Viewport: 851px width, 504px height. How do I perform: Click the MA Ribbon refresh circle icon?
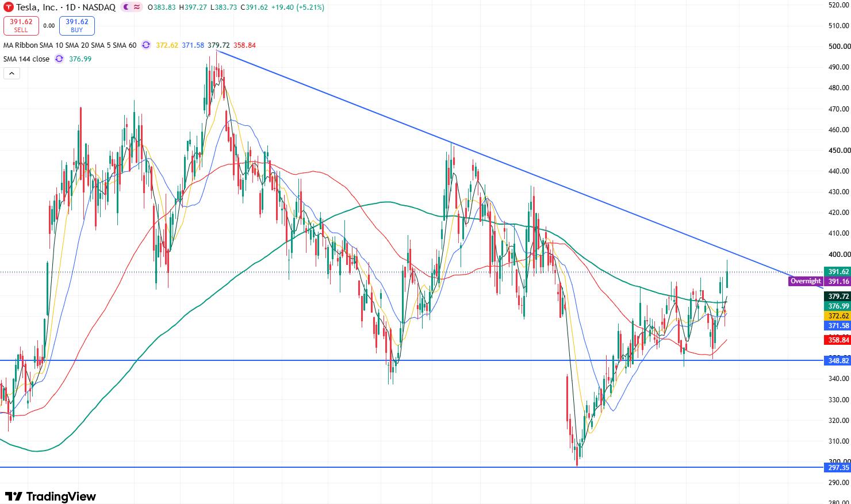pyautogui.click(x=147, y=45)
